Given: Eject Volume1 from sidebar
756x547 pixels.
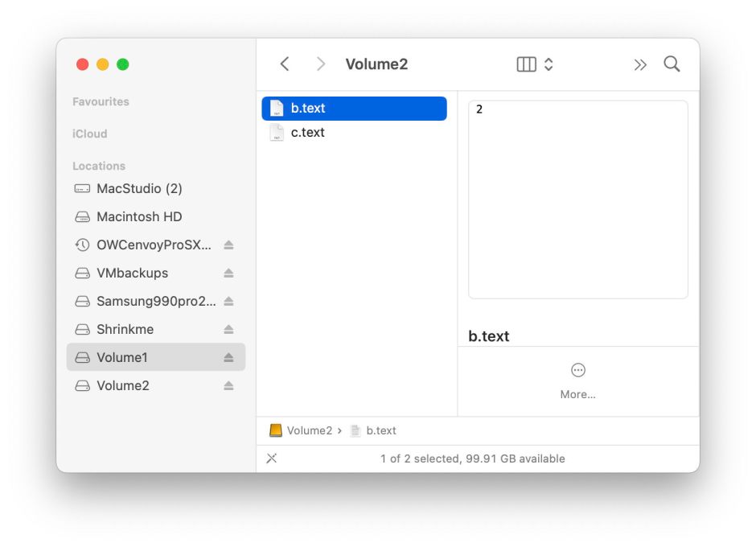Looking at the screenshot, I should coord(228,357).
